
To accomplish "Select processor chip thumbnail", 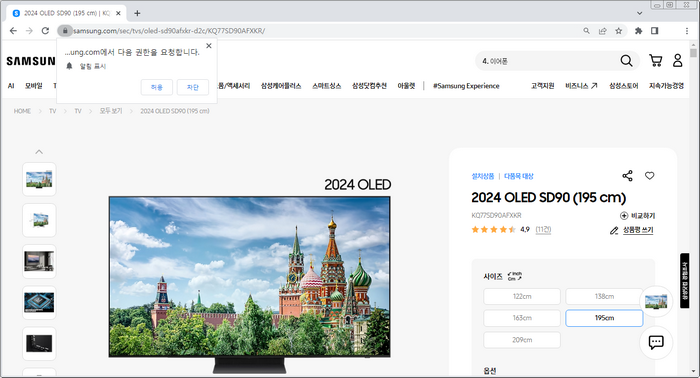I will [39, 303].
